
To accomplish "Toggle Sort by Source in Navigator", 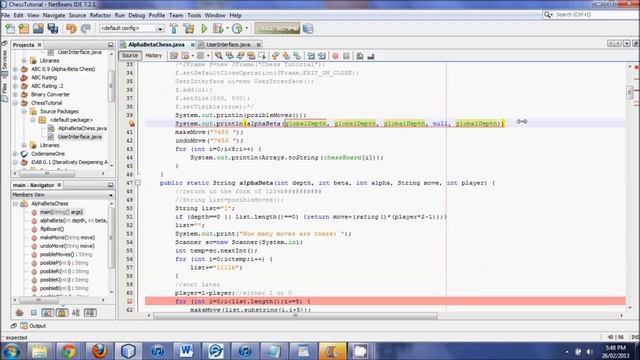I will (x=90, y=313).
